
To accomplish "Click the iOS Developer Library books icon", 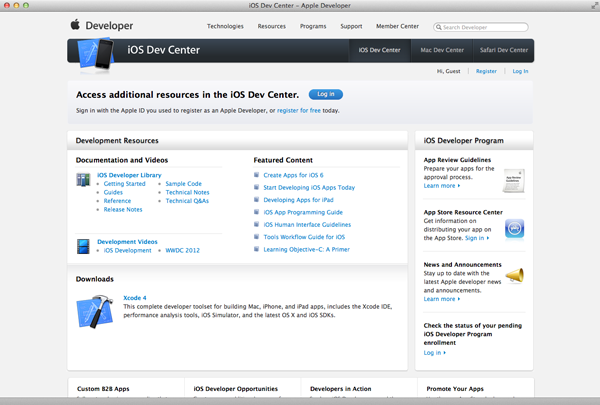I will (x=83, y=179).
